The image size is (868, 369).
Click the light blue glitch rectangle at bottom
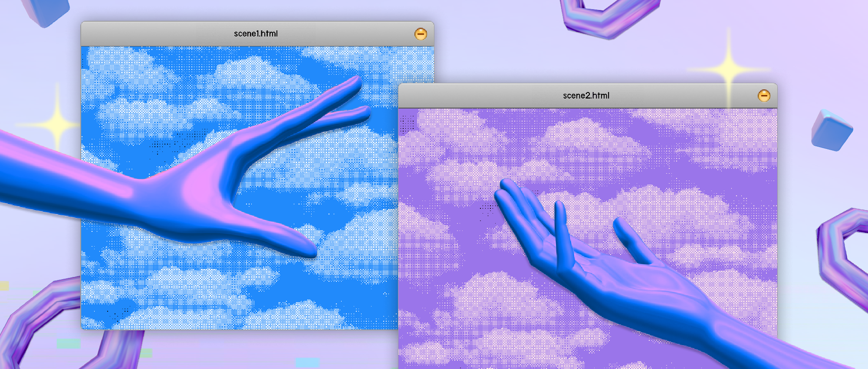tap(307, 362)
